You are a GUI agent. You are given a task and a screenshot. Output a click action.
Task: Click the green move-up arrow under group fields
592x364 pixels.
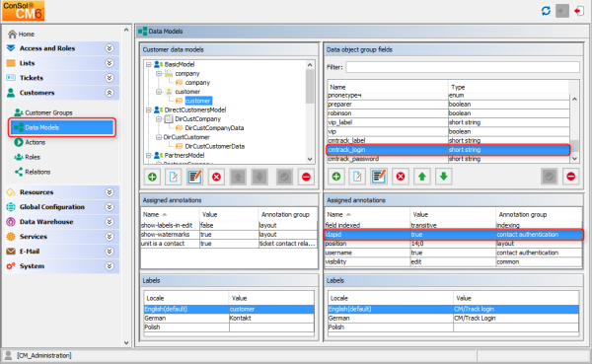[x=422, y=177]
